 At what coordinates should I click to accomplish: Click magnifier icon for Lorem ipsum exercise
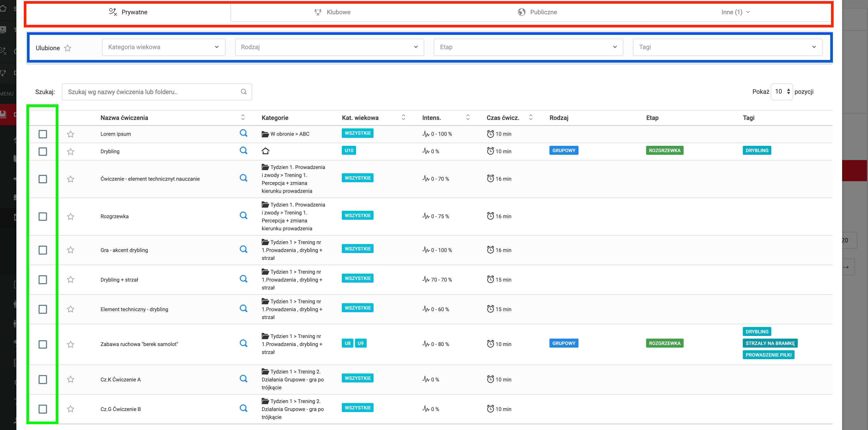(x=243, y=133)
